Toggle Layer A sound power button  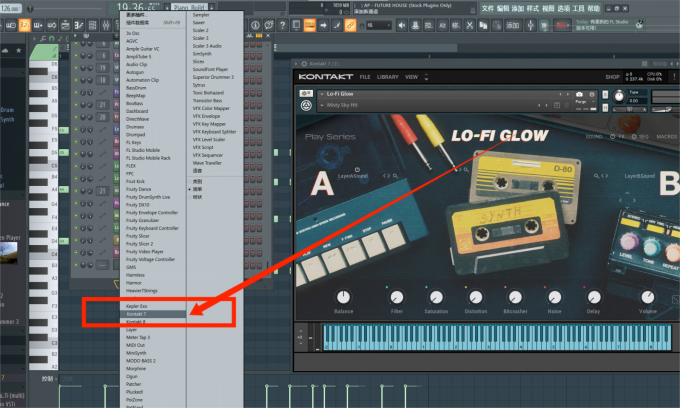click(357, 170)
